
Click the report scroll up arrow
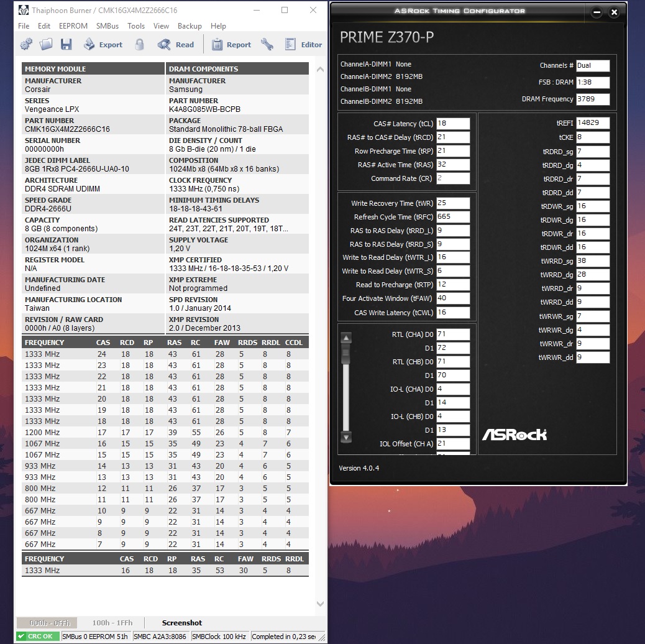pos(320,70)
